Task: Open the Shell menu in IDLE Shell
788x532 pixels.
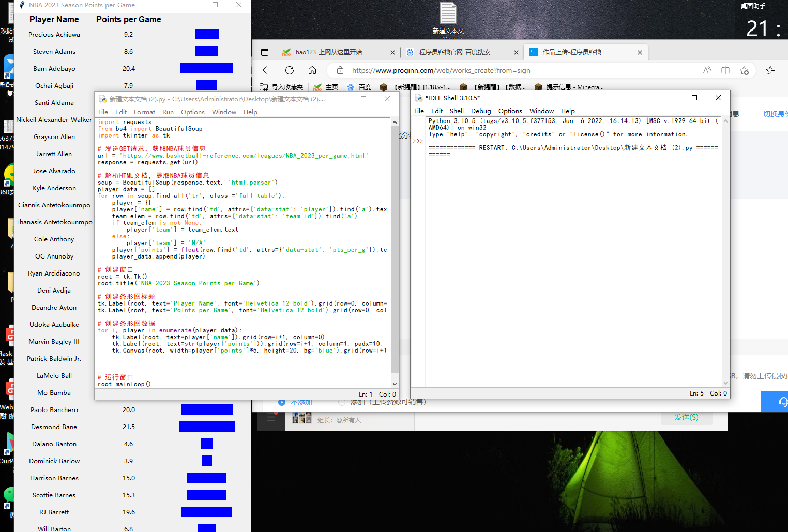Action: pyautogui.click(x=457, y=111)
